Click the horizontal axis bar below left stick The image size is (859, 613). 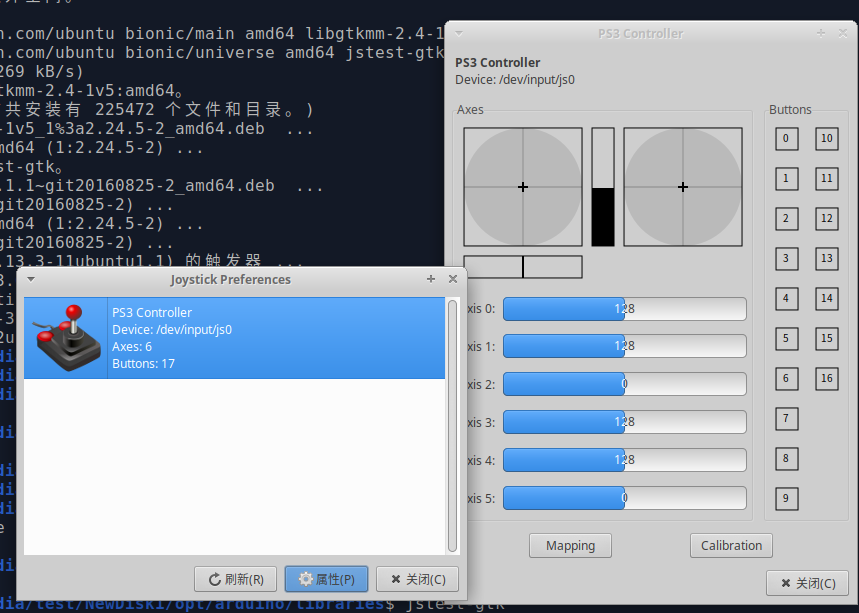(x=523, y=267)
